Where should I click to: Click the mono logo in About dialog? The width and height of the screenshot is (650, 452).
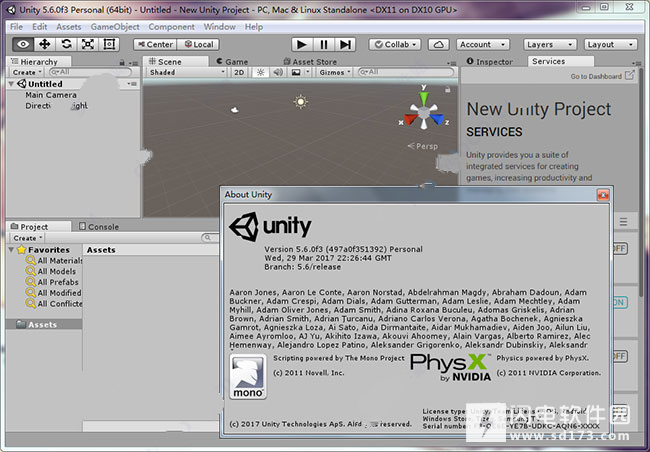pos(248,377)
